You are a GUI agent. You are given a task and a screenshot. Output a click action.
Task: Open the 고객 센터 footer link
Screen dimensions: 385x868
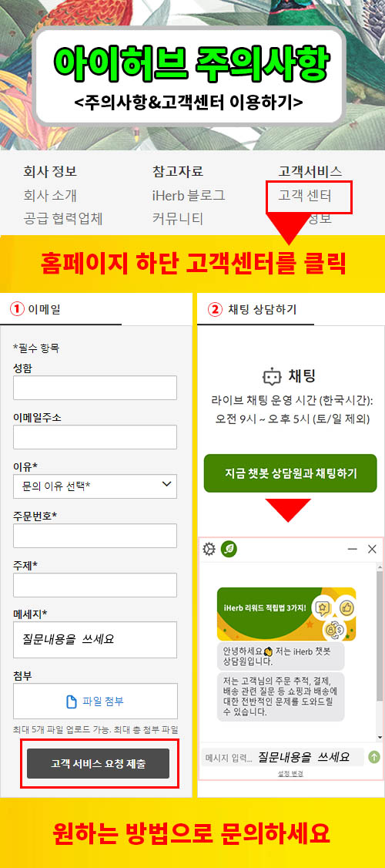click(x=305, y=196)
